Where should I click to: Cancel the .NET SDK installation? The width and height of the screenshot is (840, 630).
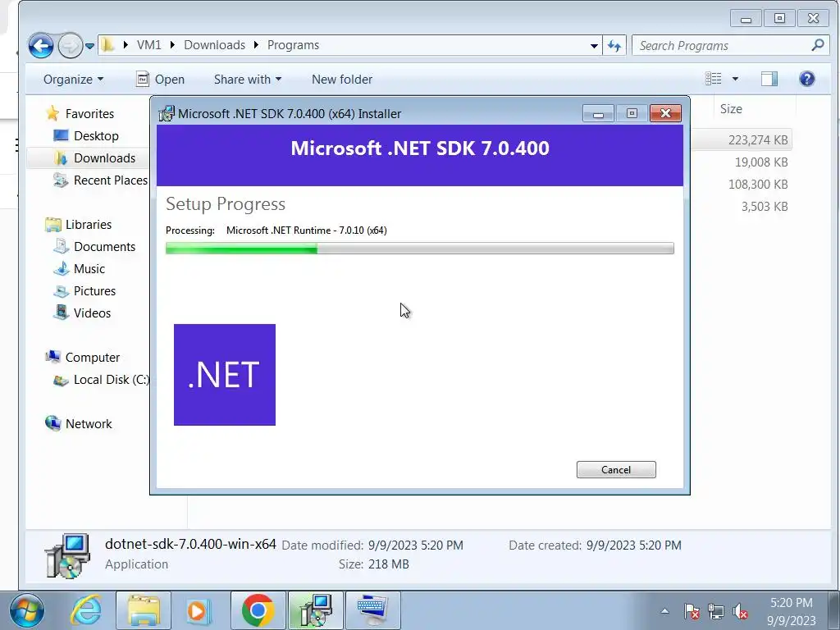pos(616,470)
